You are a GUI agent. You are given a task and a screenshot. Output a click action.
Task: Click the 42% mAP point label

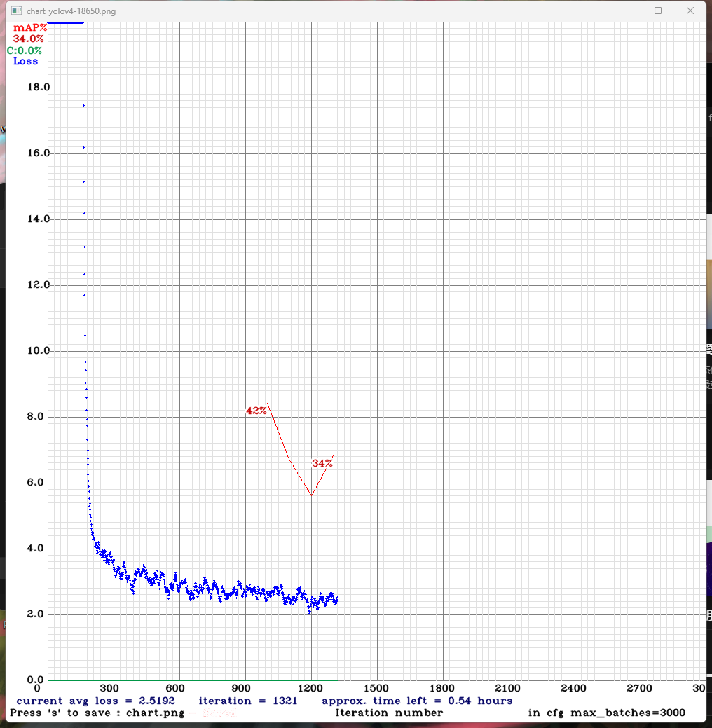coord(256,411)
